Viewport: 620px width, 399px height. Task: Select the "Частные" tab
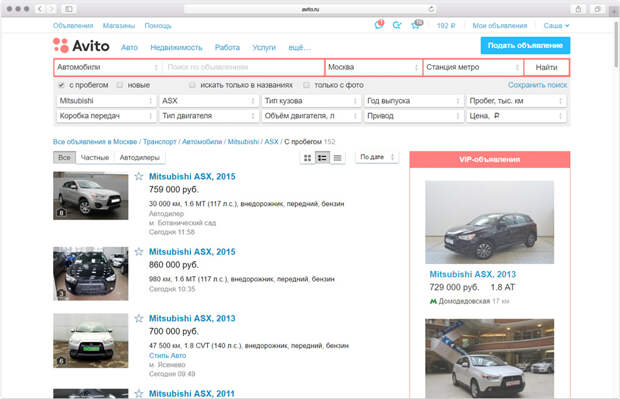point(95,157)
